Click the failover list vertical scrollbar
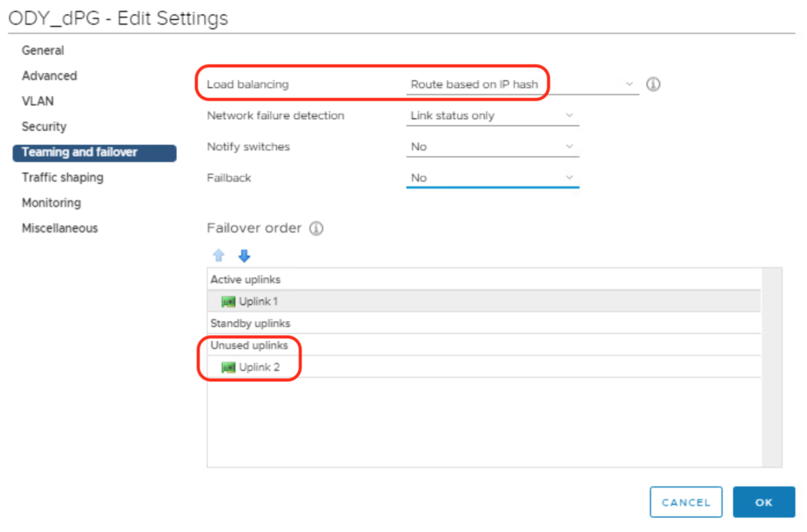This screenshot has height=532, width=807. tap(771, 367)
